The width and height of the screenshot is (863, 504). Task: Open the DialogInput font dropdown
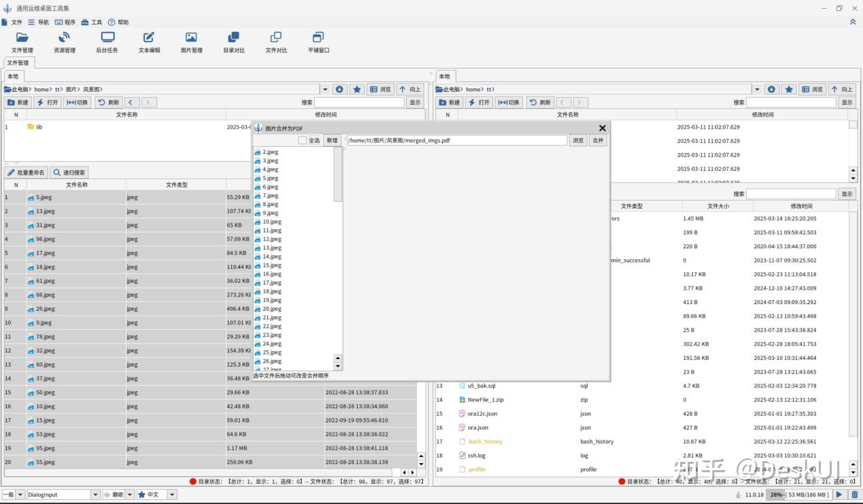click(95, 494)
